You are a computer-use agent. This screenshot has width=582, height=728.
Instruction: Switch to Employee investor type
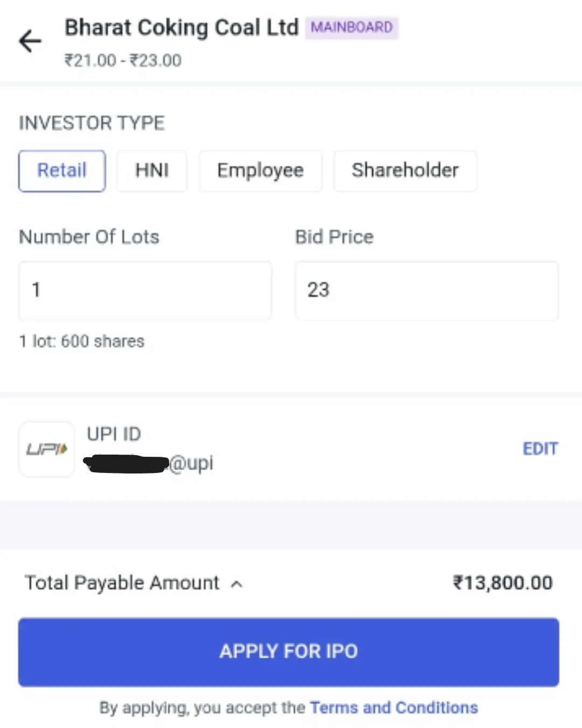260,171
